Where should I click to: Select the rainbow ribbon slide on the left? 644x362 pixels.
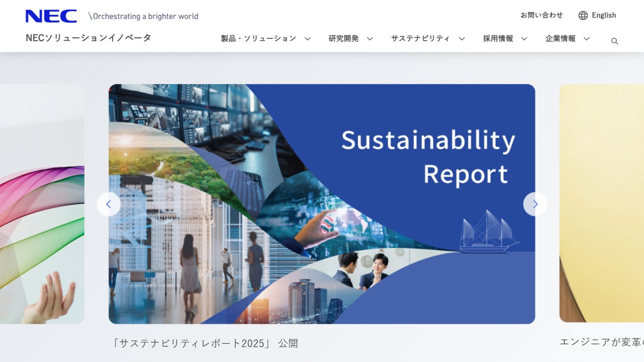42,204
